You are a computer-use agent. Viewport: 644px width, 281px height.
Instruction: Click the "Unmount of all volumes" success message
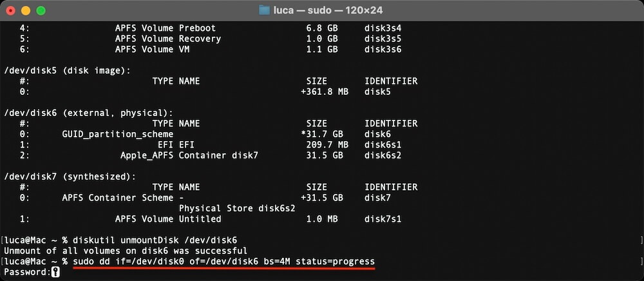pyautogui.click(x=124, y=250)
